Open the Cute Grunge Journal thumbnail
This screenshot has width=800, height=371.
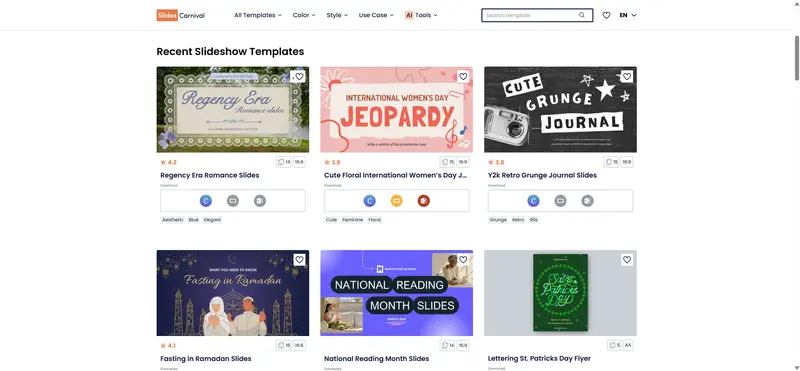[x=560, y=109]
